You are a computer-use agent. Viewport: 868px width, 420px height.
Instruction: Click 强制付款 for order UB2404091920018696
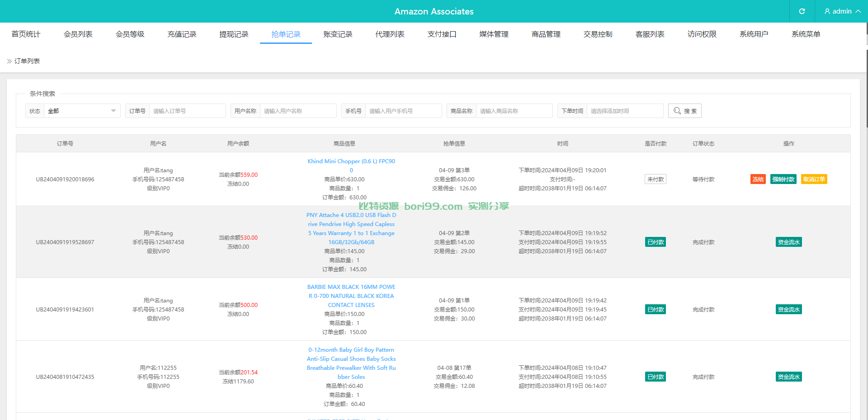click(x=783, y=179)
